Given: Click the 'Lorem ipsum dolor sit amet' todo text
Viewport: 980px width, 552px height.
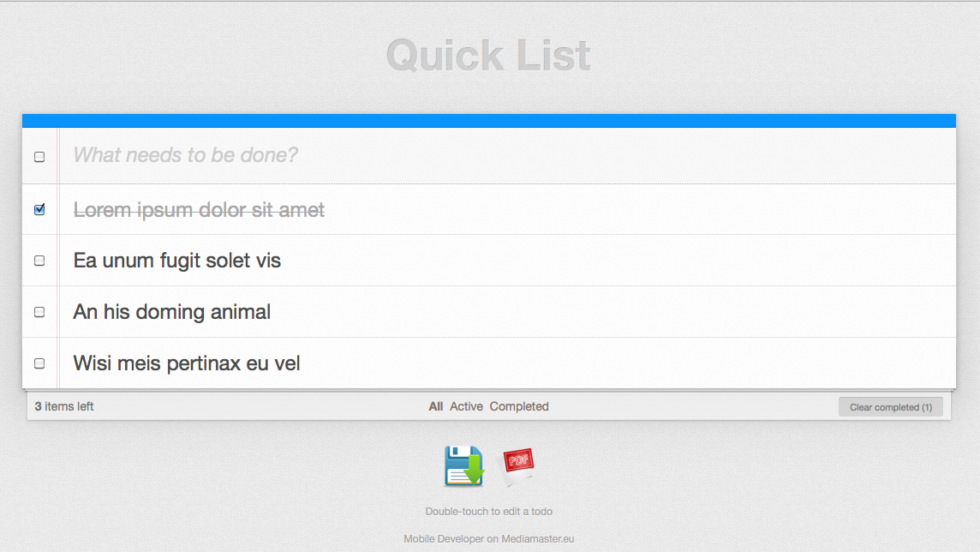Looking at the screenshot, I should click(199, 210).
